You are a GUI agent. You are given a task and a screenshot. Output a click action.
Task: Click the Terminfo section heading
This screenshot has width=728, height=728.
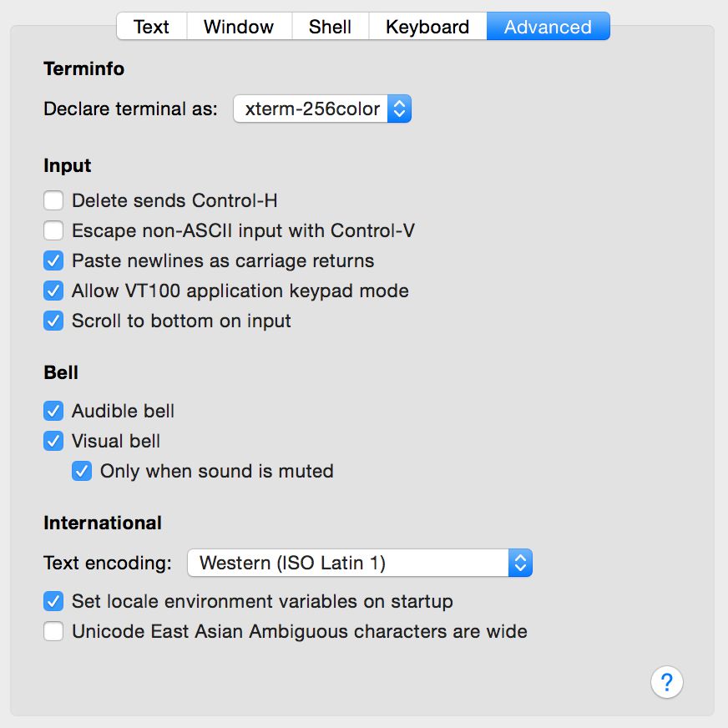(x=84, y=68)
